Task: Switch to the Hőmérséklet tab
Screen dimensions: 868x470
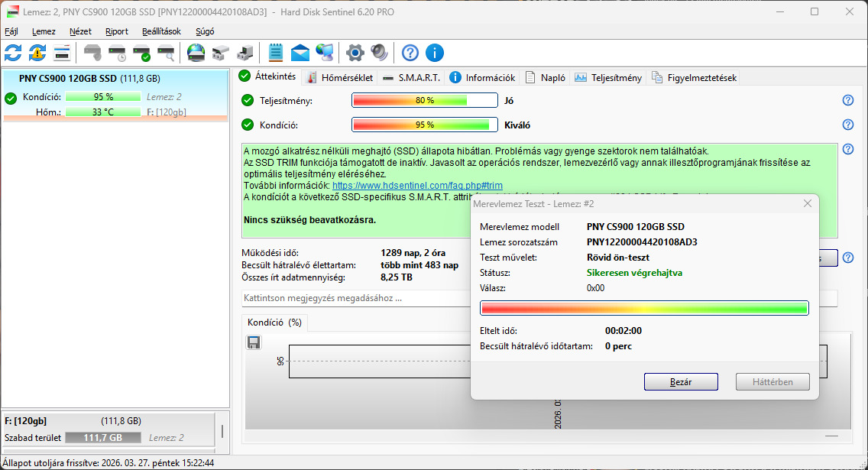Action: 341,77
